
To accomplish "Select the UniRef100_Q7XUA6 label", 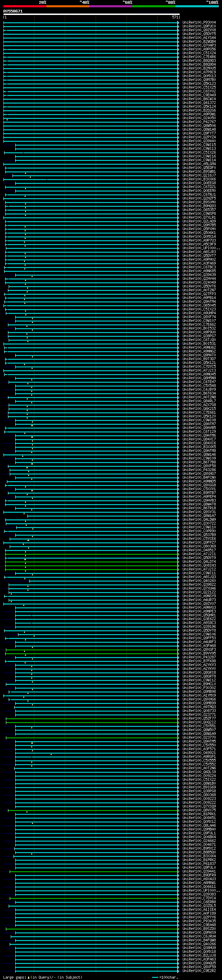I will [x=199, y=589].
